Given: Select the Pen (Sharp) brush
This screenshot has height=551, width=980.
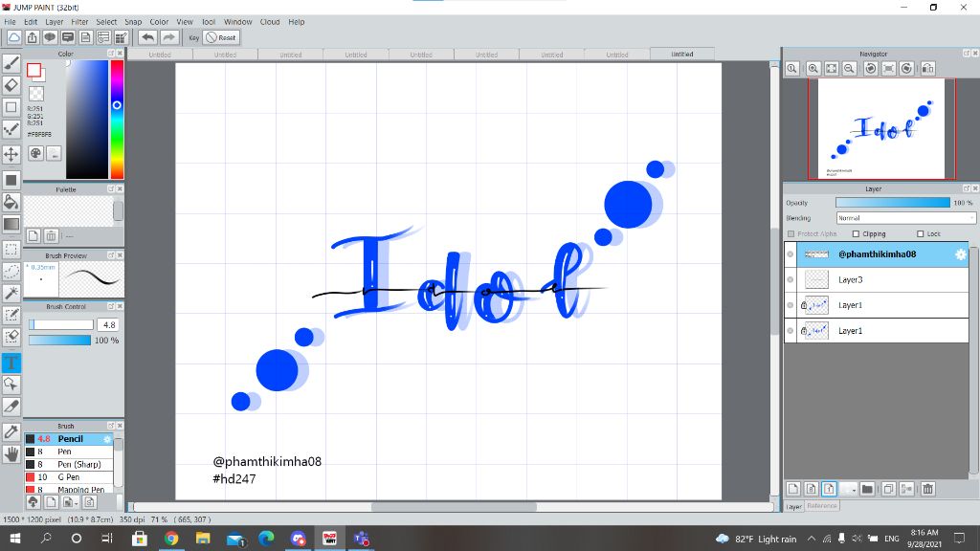Looking at the screenshot, I should click(68, 465).
